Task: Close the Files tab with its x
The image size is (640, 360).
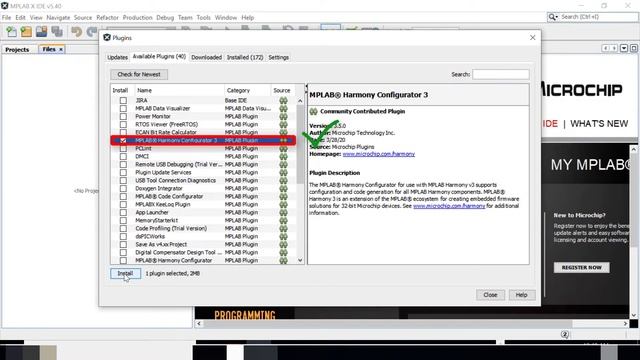Action: pyautogui.click(x=61, y=49)
